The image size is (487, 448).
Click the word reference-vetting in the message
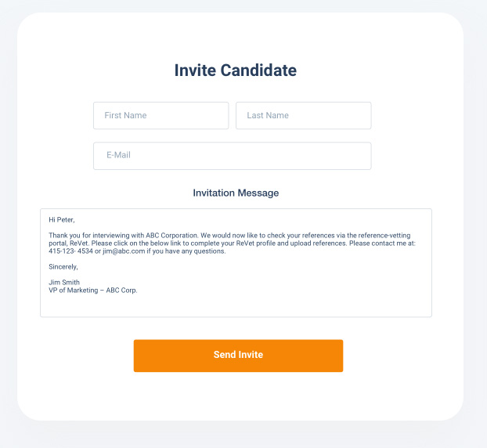384,236
